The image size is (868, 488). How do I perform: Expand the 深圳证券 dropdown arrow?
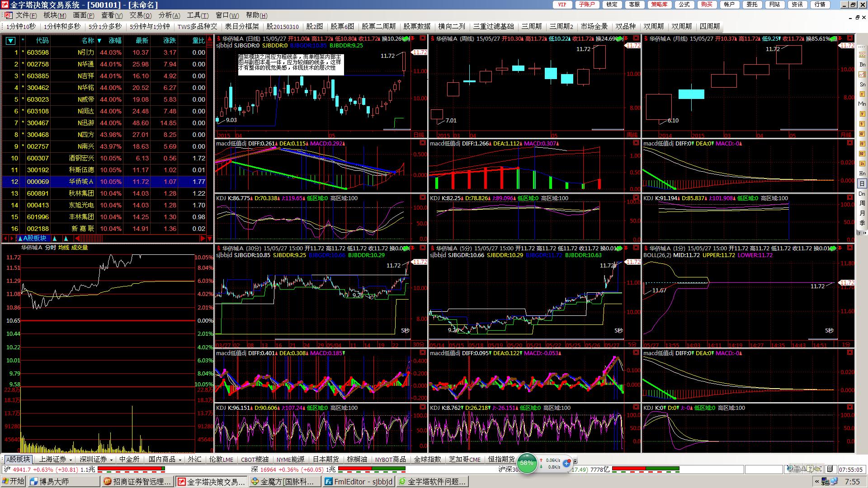[111, 460]
